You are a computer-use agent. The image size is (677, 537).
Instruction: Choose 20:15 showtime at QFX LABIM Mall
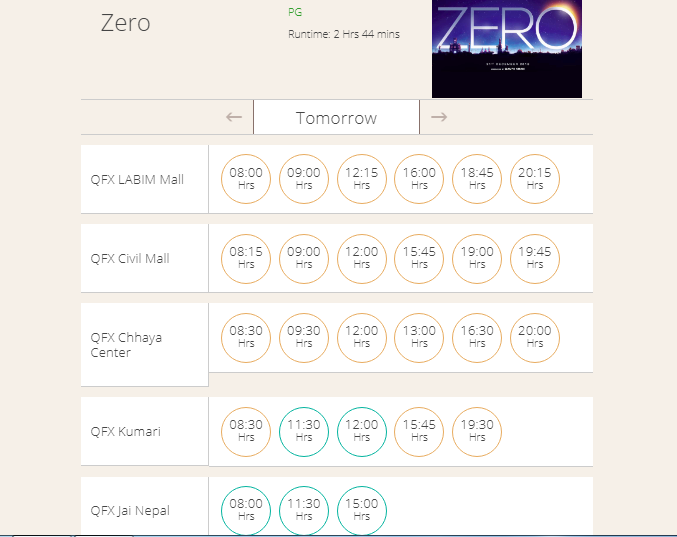click(535, 179)
